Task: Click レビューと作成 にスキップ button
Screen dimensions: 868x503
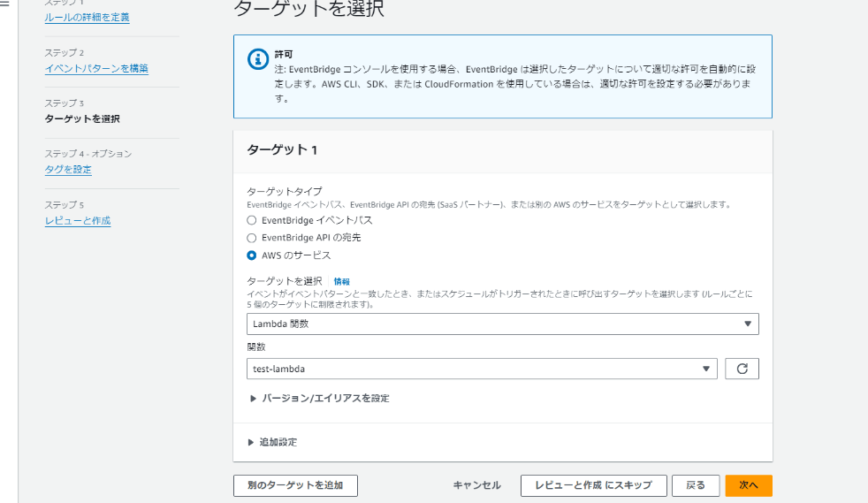Action: coord(593,485)
